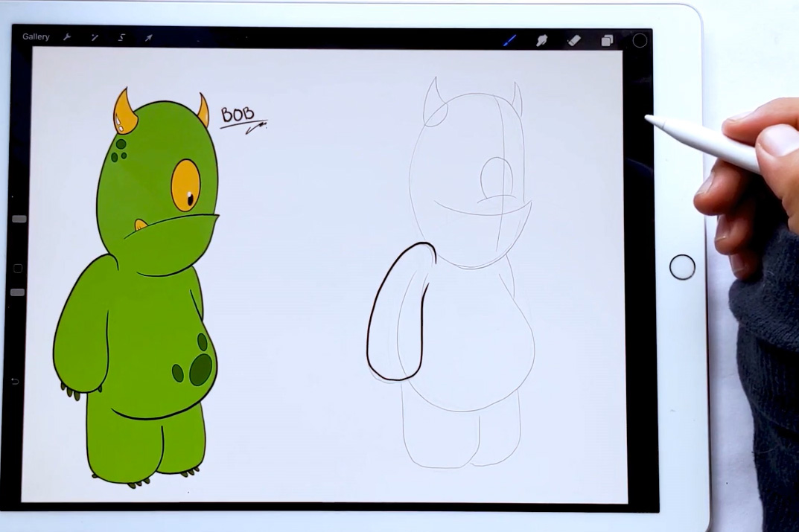Open the Layers panel icon
The width and height of the screenshot is (799, 532).
(607, 41)
